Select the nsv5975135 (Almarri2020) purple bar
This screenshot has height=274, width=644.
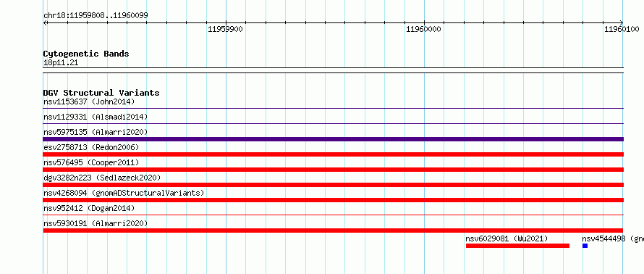(x=333, y=139)
